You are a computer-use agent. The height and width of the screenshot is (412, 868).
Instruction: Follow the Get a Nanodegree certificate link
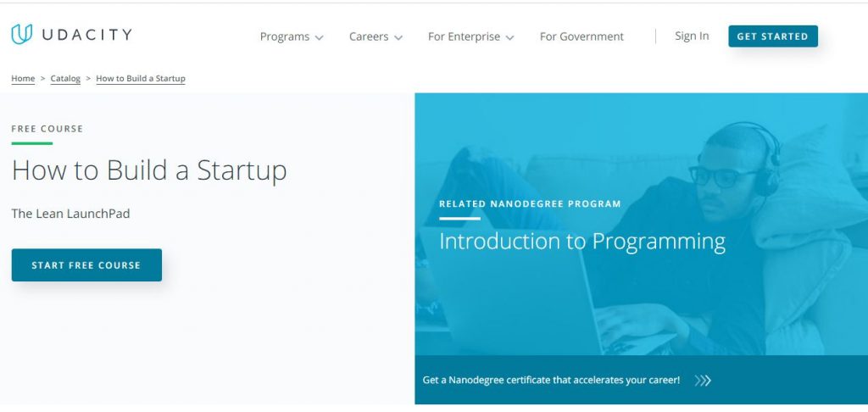pos(551,380)
